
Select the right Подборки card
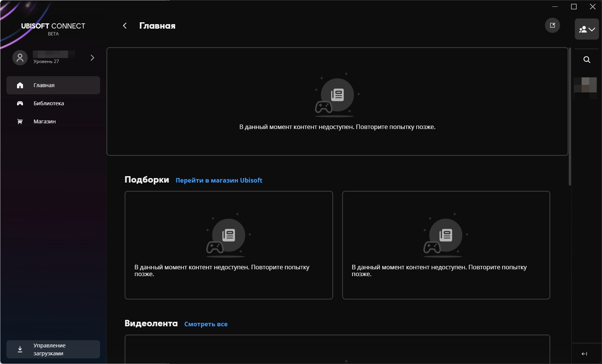tap(446, 245)
